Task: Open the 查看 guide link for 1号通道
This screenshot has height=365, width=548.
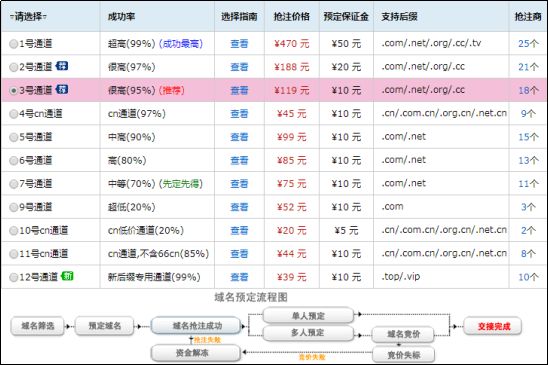Action: click(239, 44)
